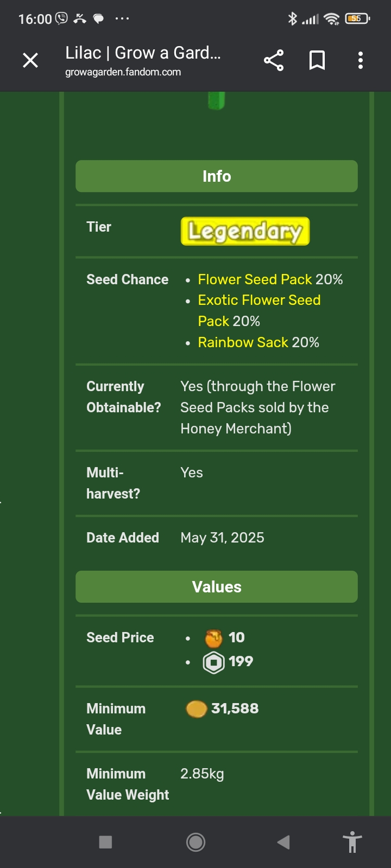The height and width of the screenshot is (868, 391).
Task: Tap the Sheckles coin icon
Action: (x=196, y=709)
